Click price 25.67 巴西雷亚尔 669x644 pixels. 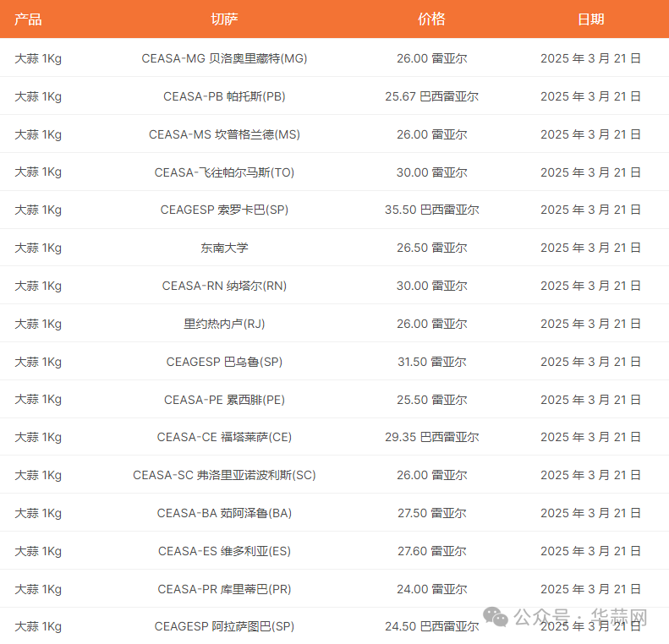[432, 96]
